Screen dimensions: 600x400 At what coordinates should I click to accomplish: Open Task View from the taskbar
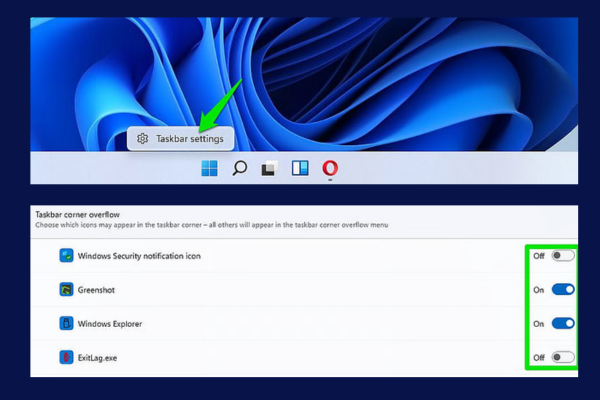269,168
